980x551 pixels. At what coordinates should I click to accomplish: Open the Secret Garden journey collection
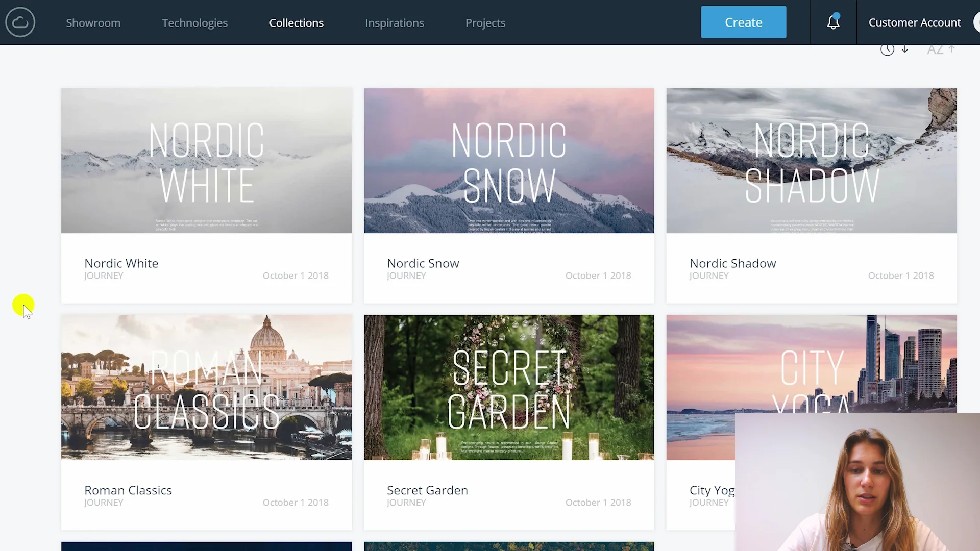click(x=509, y=388)
